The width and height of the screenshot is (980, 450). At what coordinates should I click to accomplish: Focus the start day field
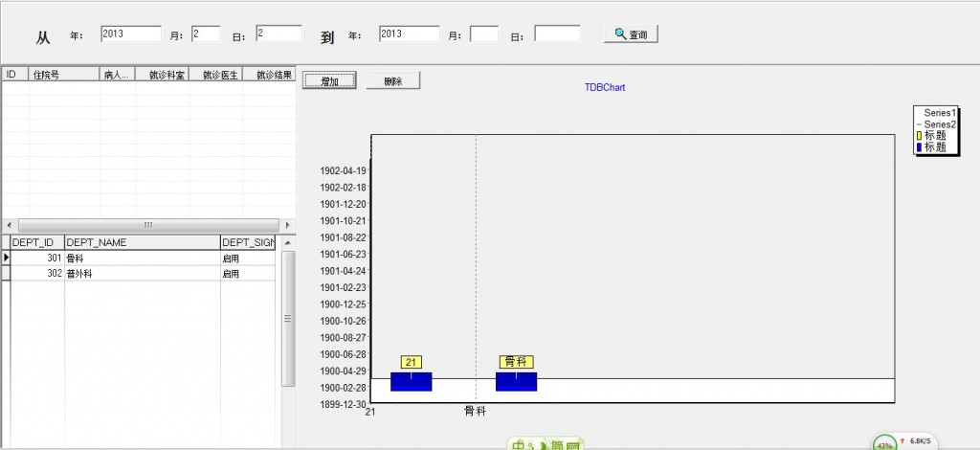pos(278,34)
